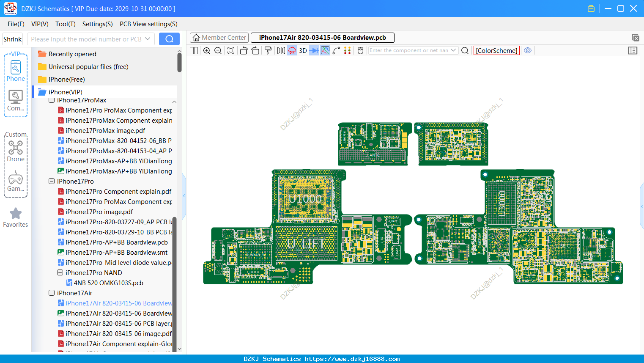Open the Phone category in VIP sidebar

pyautogui.click(x=16, y=71)
